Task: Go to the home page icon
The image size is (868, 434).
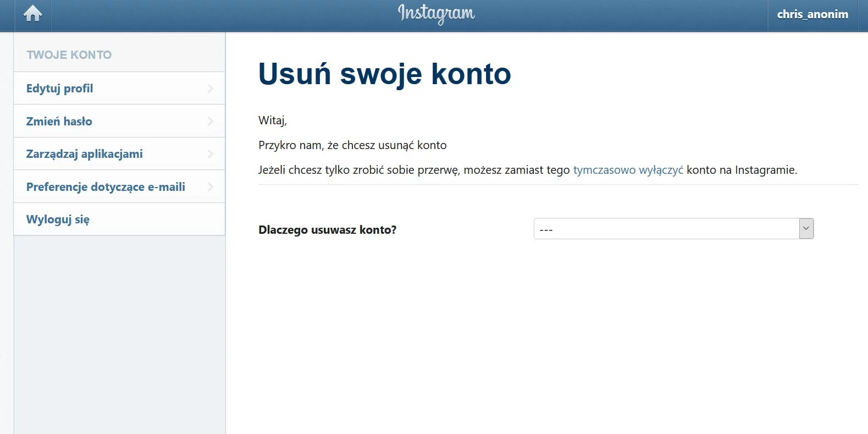Action: pyautogui.click(x=33, y=14)
